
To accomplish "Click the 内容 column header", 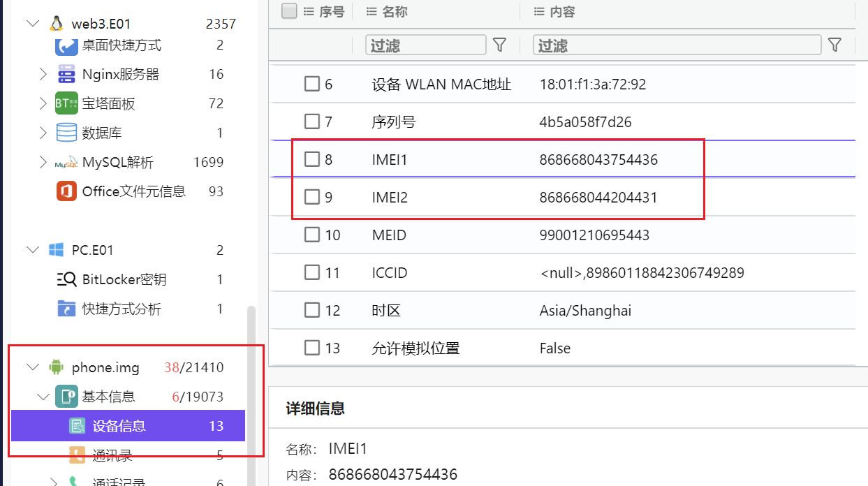I will click(562, 12).
